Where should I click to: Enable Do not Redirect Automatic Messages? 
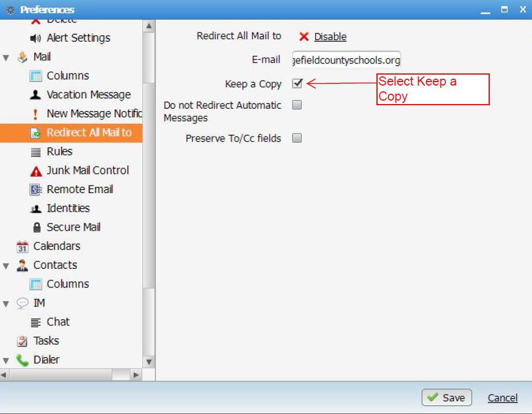[297, 105]
